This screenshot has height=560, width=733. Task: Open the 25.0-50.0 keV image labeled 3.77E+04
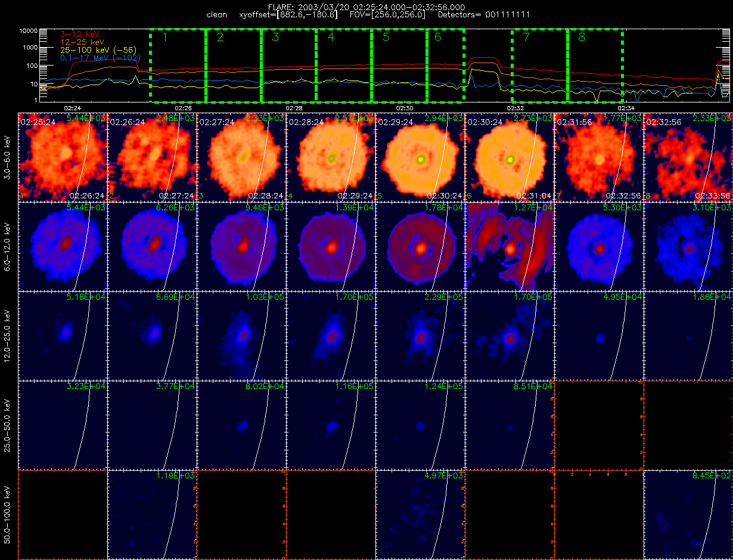click(153, 425)
